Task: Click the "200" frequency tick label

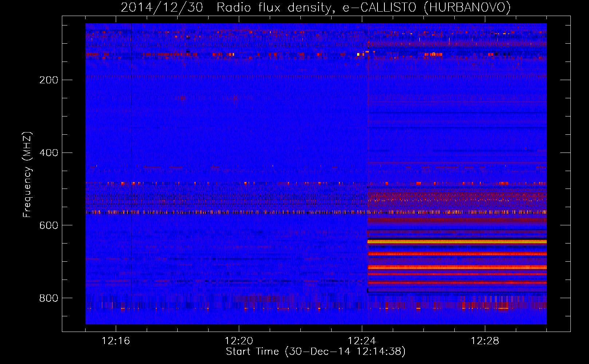Action: pos(49,80)
